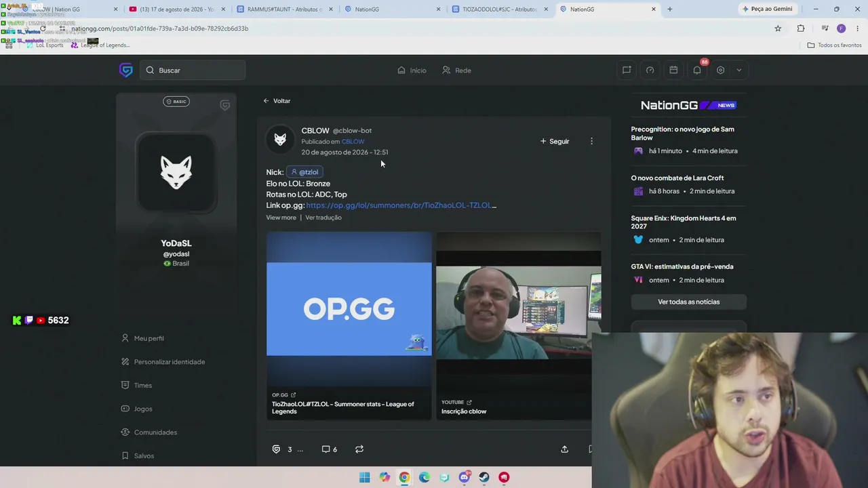Click the new post chat icon in the header
Screen dimensions: 868x488
click(x=627, y=70)
